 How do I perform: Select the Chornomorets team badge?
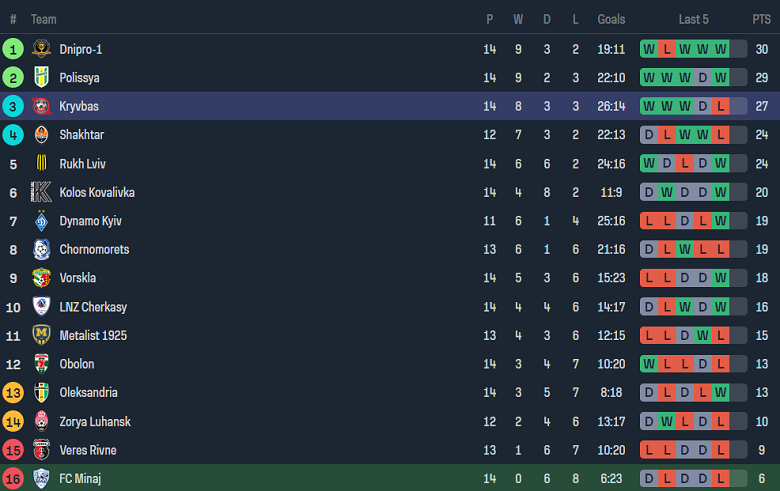[x=41, y=250]
